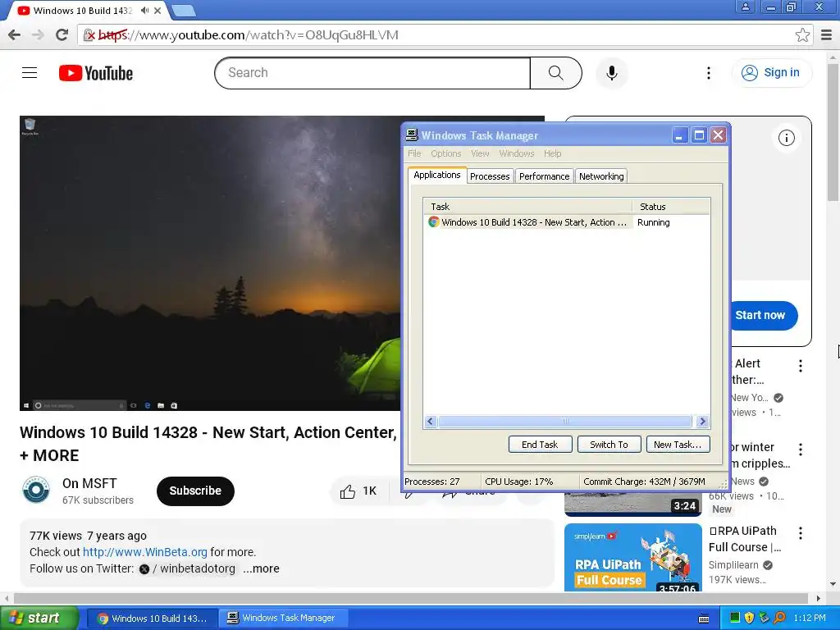Click the tab audio speaker icon
The width and height of the screenshot is (840, 630).
pyautogui.click(x=144, y=10)
